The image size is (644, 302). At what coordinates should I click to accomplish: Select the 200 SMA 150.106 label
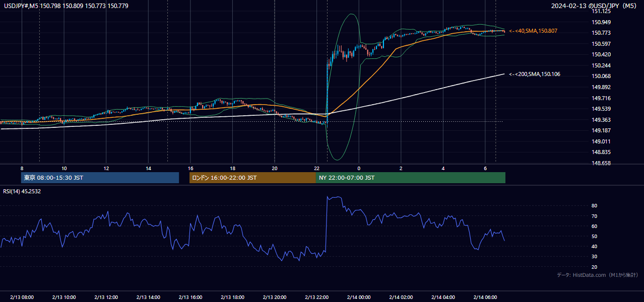pos(535,74)
